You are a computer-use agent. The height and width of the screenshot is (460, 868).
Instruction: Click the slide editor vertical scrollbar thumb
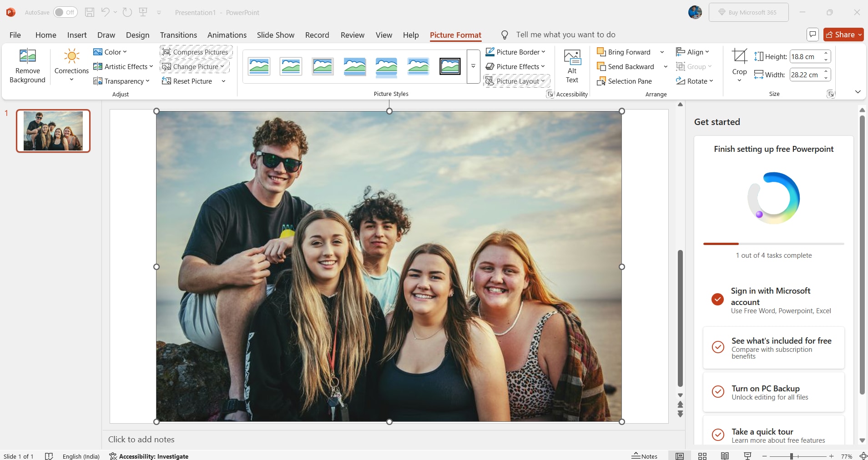pyautogui.click(x=680, y=318)
